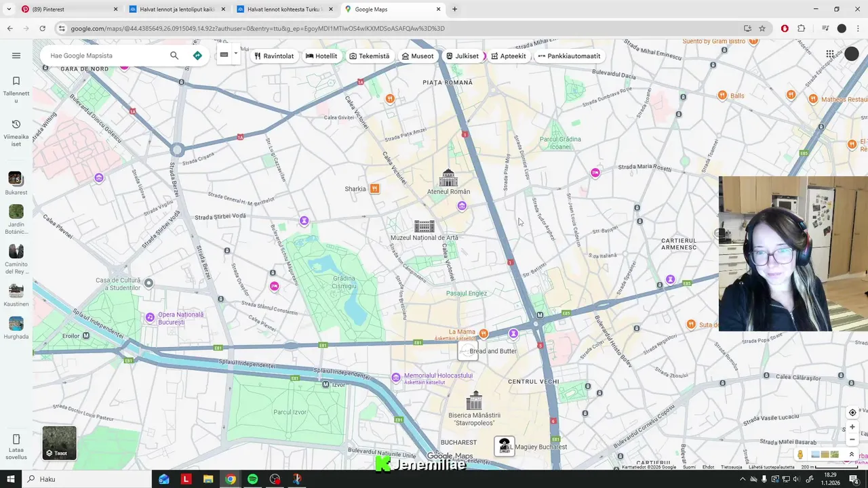Viewport: 868px width, 488px height.
Task: Open the Google apps grid
Action: tap(830, 54)
